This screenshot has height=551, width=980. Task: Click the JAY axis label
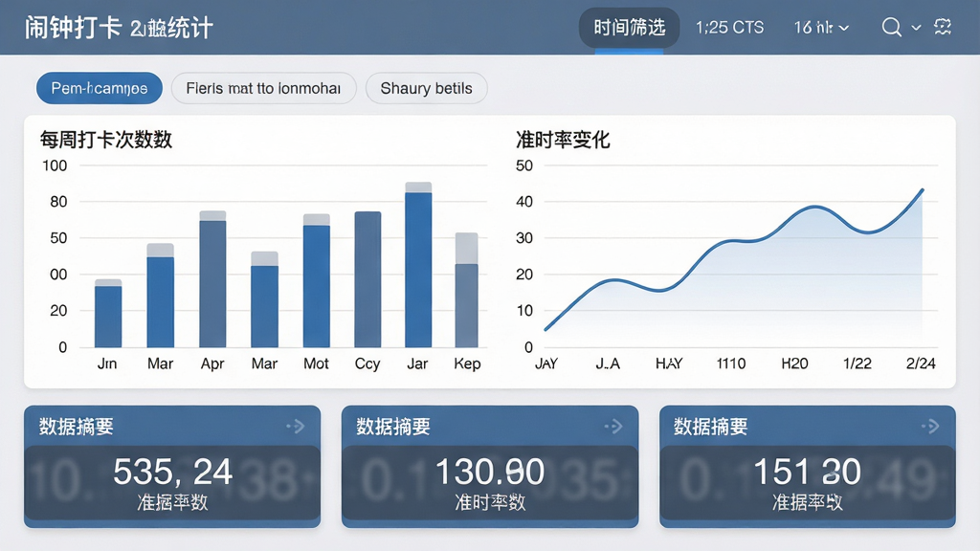pos(546,364)
